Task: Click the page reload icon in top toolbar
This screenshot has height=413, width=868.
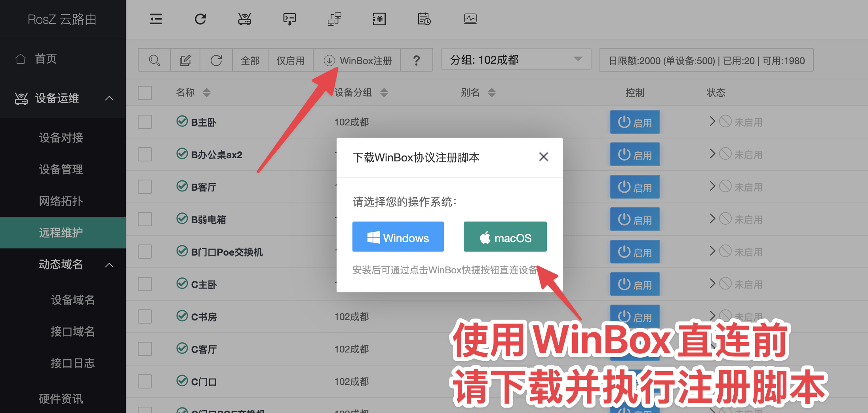Action: (x=200, y=19)
